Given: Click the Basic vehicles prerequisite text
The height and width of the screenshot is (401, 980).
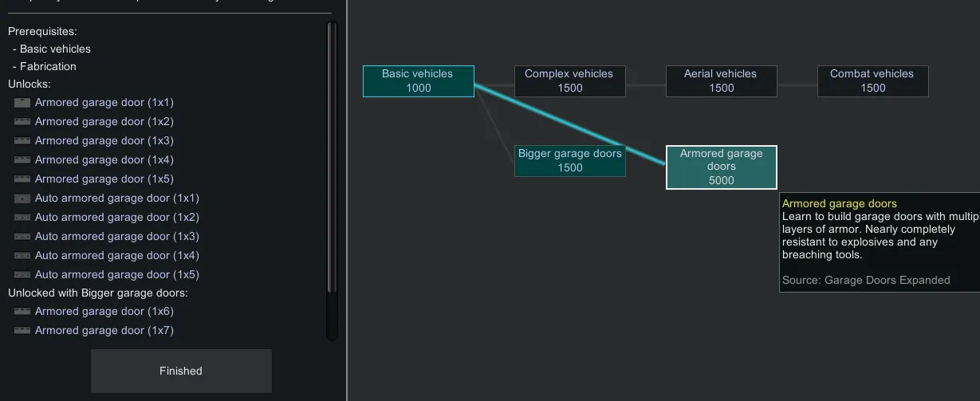Looking at the screenshot, I should 55,49.
